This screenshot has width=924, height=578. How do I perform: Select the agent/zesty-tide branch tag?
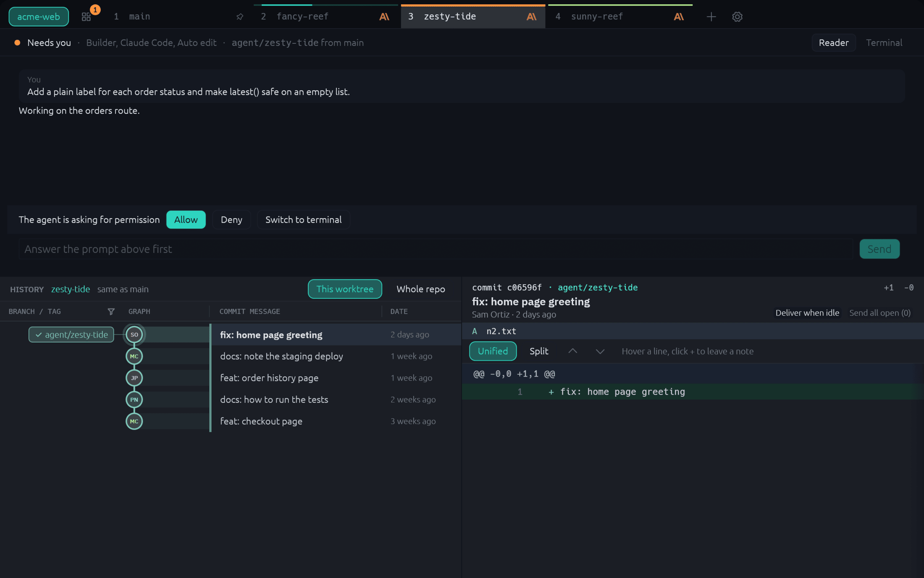(x=71, y=335)
